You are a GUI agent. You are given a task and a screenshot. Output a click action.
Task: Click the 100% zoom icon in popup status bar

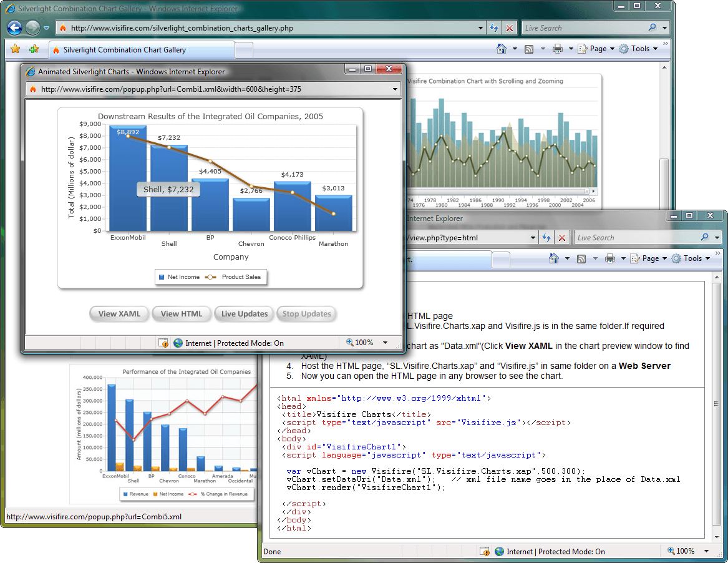point(349,342)
